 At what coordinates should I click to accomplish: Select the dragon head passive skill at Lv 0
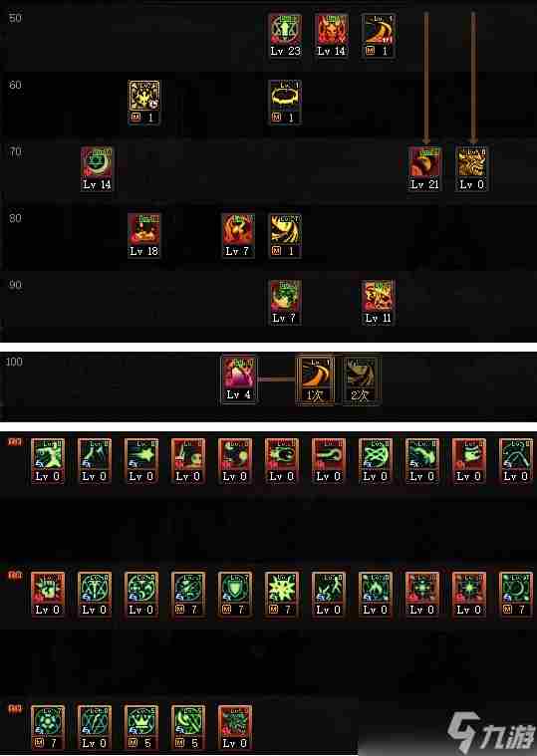tap(235, 727)
